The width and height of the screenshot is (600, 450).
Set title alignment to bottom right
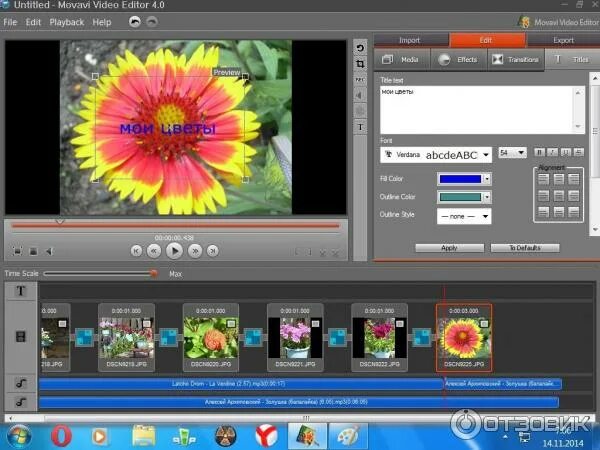[574, 212]
